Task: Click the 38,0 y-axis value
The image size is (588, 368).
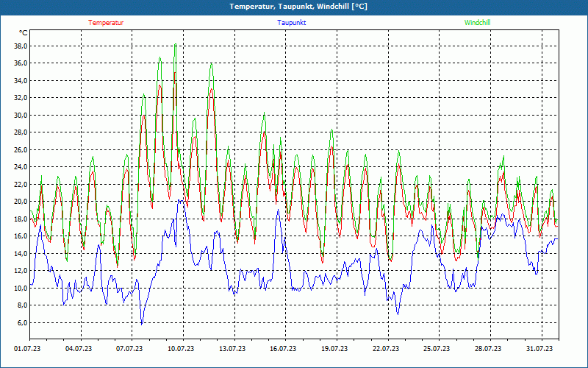Action: (x=21, y=46)
